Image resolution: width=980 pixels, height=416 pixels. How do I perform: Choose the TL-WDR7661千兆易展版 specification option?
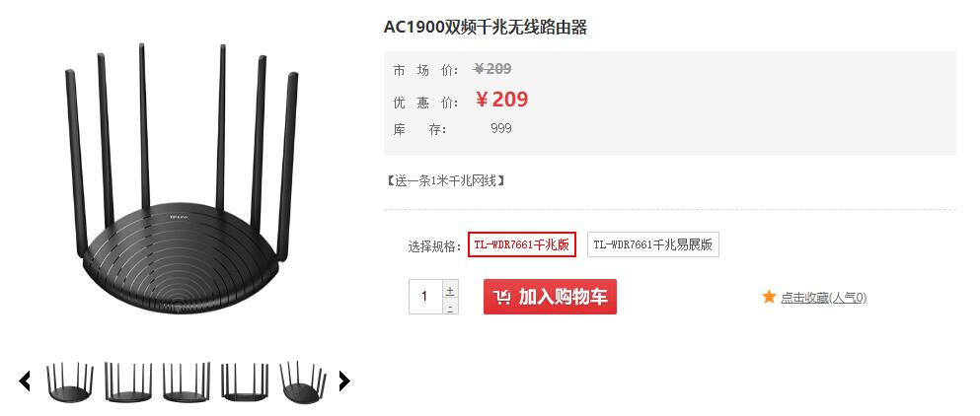(653, 244)
